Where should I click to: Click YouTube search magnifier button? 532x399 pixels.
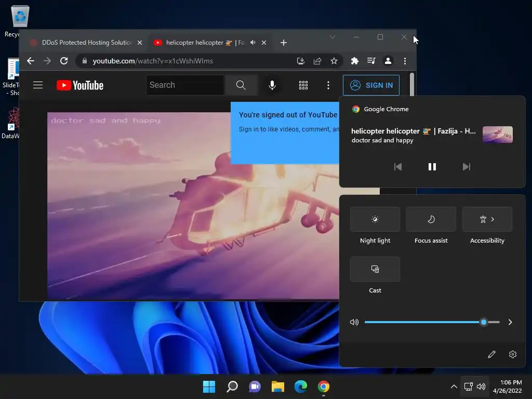click(x=241, y=85)
